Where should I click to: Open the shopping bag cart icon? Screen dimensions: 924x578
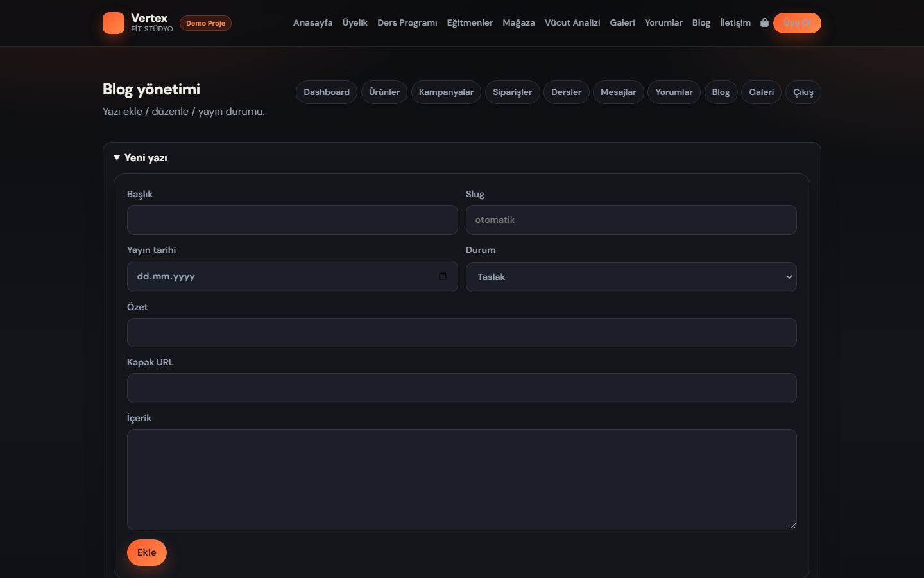(764, 22)
